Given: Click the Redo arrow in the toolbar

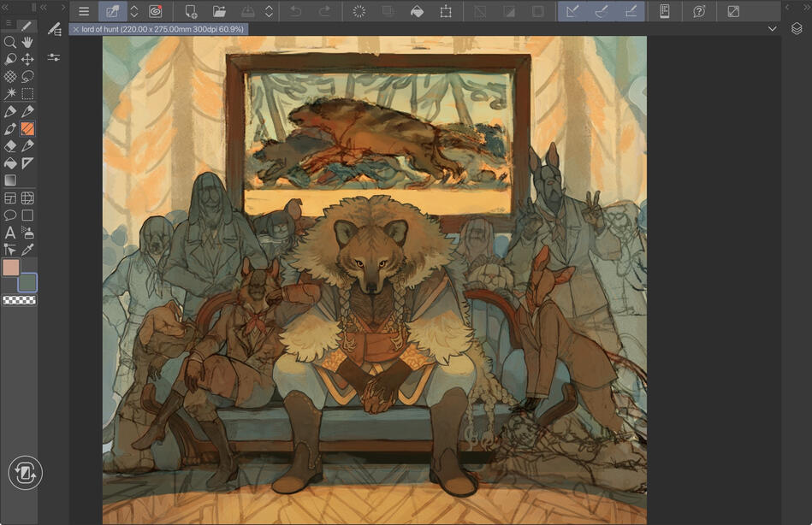Looking at the screenshot, I should click(323, 11).
